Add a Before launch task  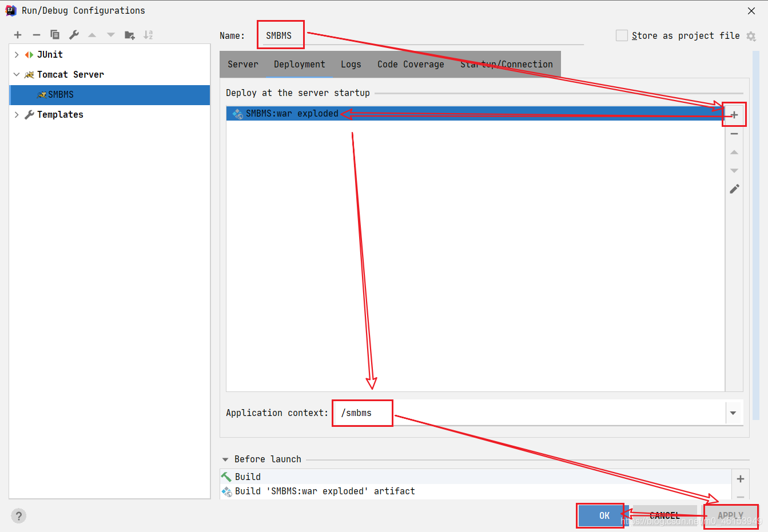coord(741,479)
